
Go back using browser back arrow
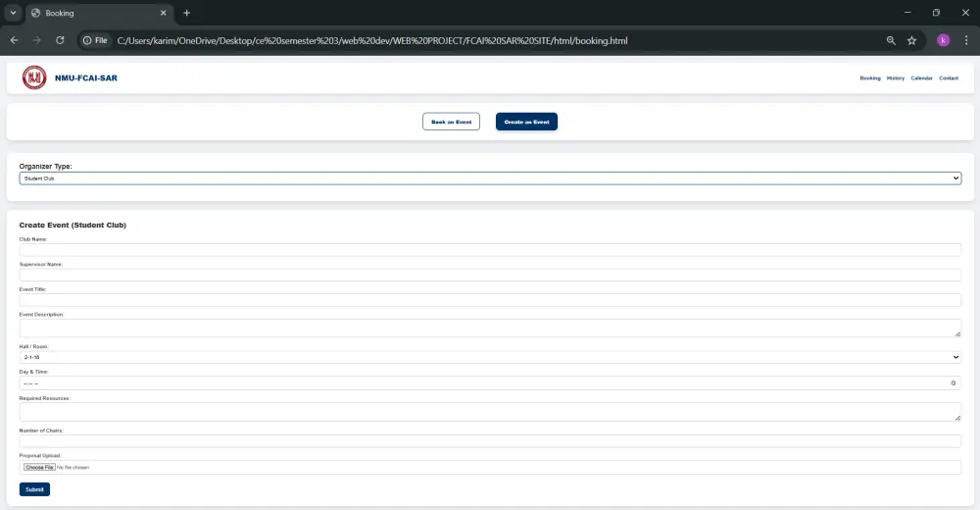(14, 40)
